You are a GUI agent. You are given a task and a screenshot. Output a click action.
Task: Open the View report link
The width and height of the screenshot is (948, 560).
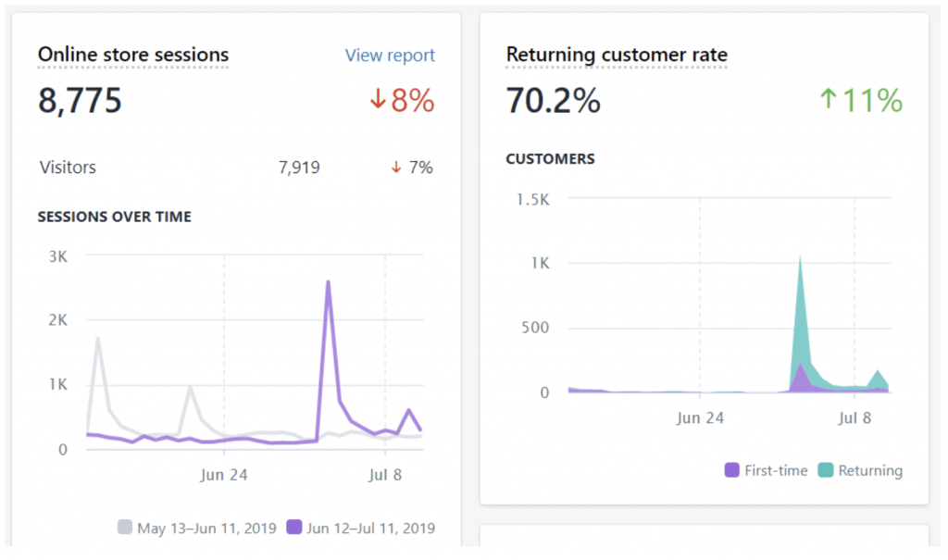click(390, 56)
